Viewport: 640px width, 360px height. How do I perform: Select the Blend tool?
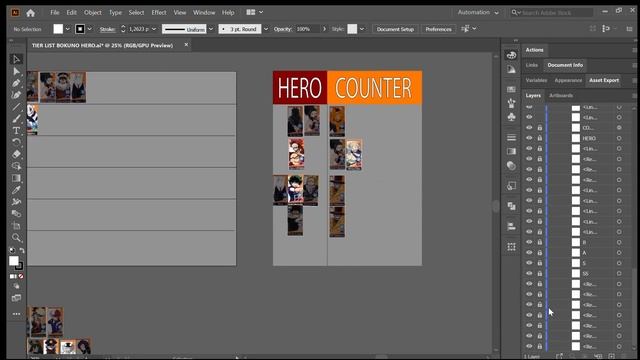pos(16,213)
